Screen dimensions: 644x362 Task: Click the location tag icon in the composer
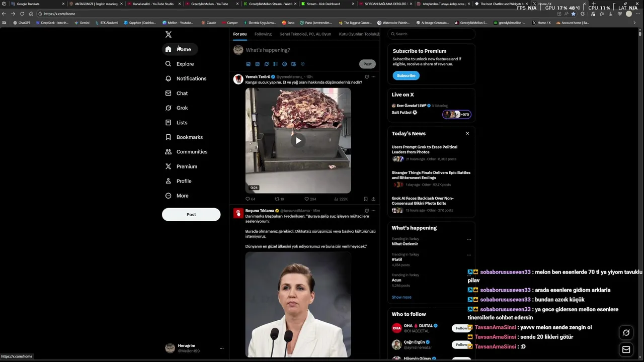pos(302,64)
